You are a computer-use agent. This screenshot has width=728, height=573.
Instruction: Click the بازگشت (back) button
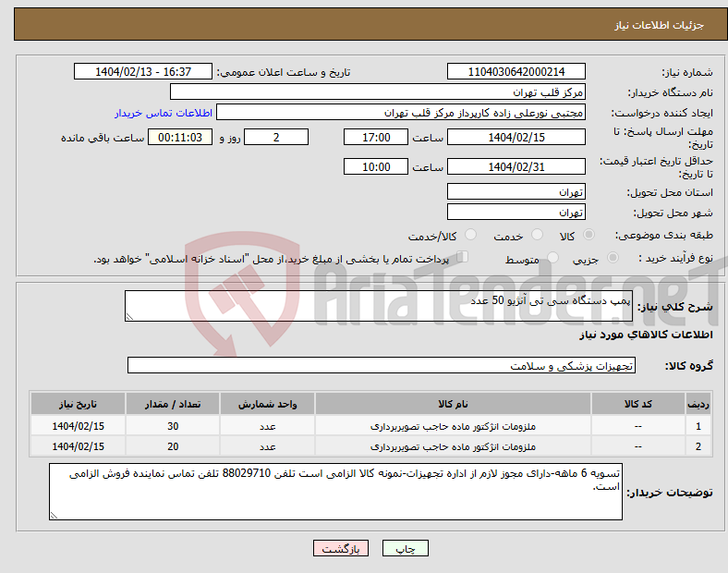[x=341, y=548]
